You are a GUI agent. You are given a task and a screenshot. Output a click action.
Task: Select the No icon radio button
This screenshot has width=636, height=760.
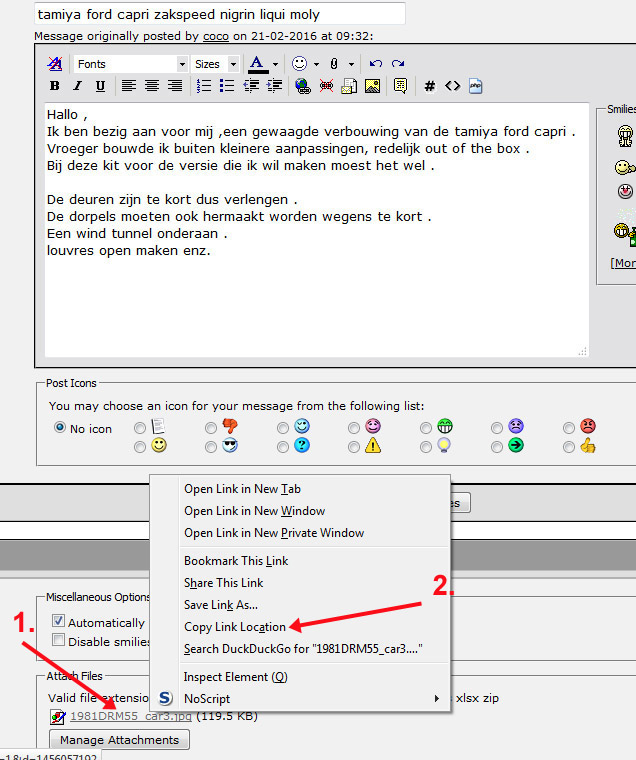[60, 427]
